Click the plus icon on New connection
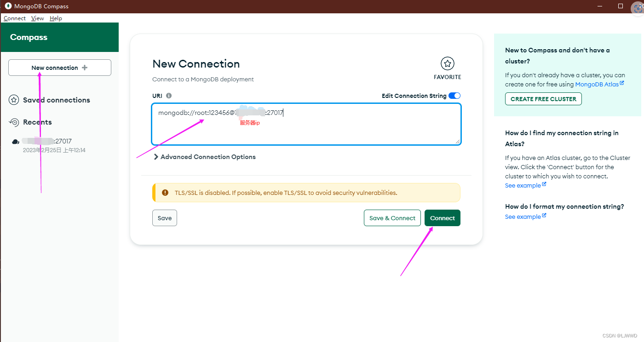The image size is (644, 342). (x=84, y=68)
